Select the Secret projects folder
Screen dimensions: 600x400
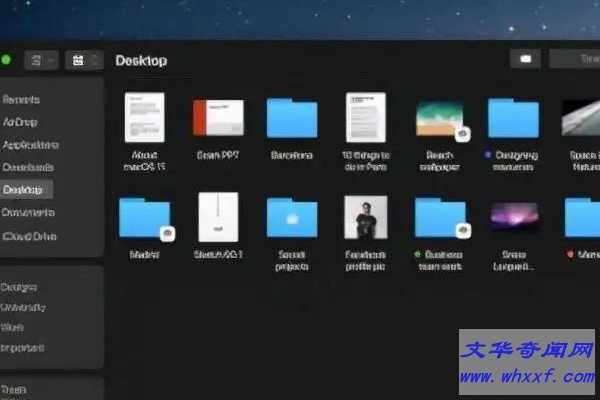pyautogui.click(x=292, y=217)
